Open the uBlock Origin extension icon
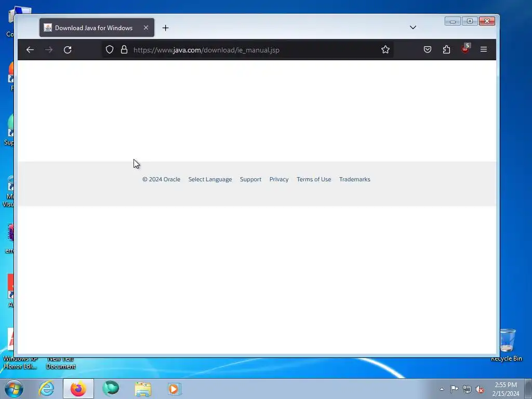The image size is (532, 399). (465, 49)
